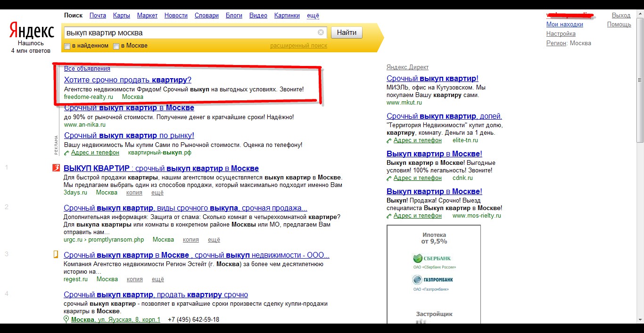Image resolution: width=644 pixels, height=333 pixels.
Task: Open the result 'Срочный выкуп квартир, продать квартиру срочно'
Action: click(x=156, y=295)
